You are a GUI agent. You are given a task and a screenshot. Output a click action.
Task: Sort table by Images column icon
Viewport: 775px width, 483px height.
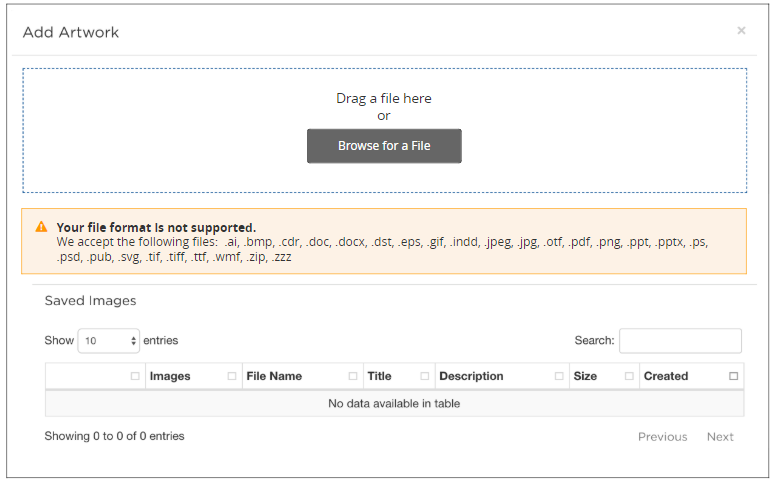232,376
